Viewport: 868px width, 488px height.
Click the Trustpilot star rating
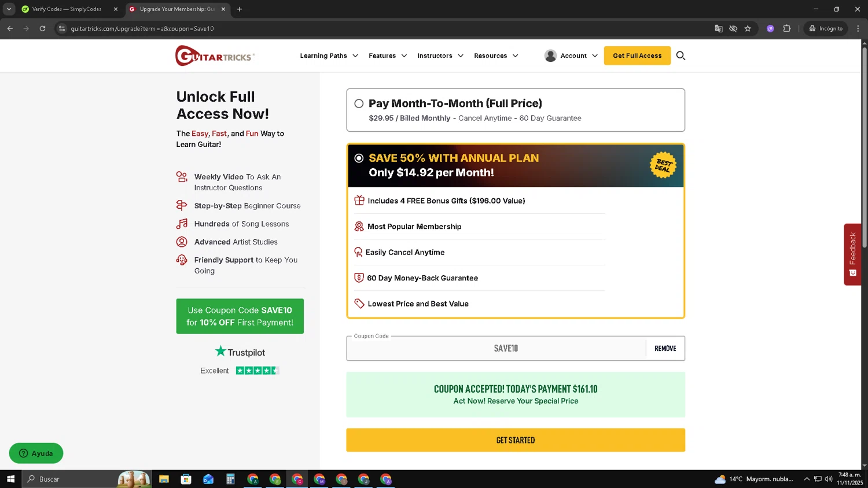(258, 371)
